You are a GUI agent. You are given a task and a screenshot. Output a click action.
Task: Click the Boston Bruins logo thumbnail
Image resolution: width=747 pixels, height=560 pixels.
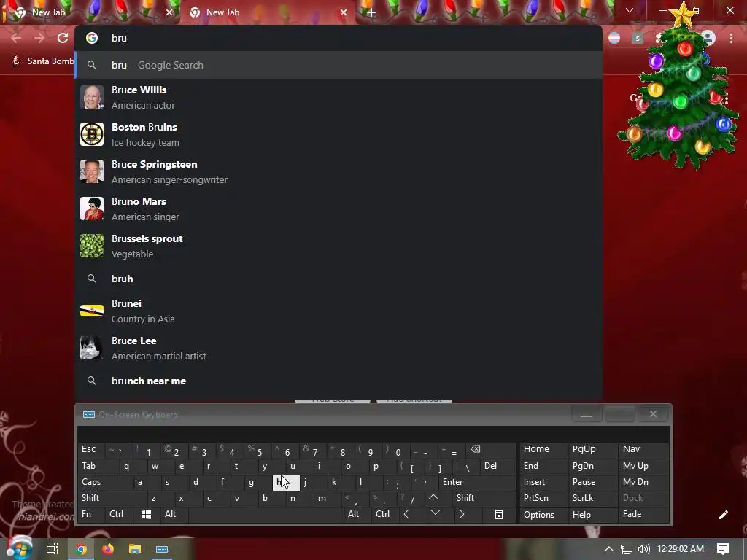point(91,134)
